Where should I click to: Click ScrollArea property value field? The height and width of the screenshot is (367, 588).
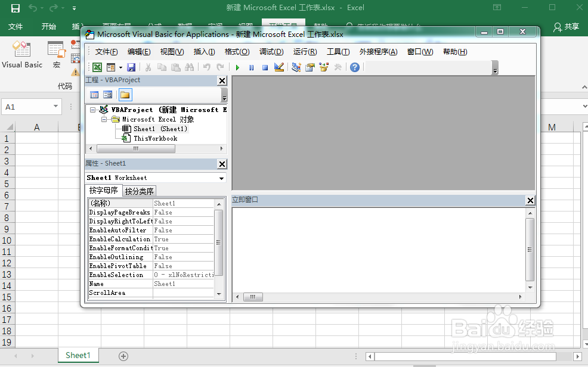tap(183, 293)
